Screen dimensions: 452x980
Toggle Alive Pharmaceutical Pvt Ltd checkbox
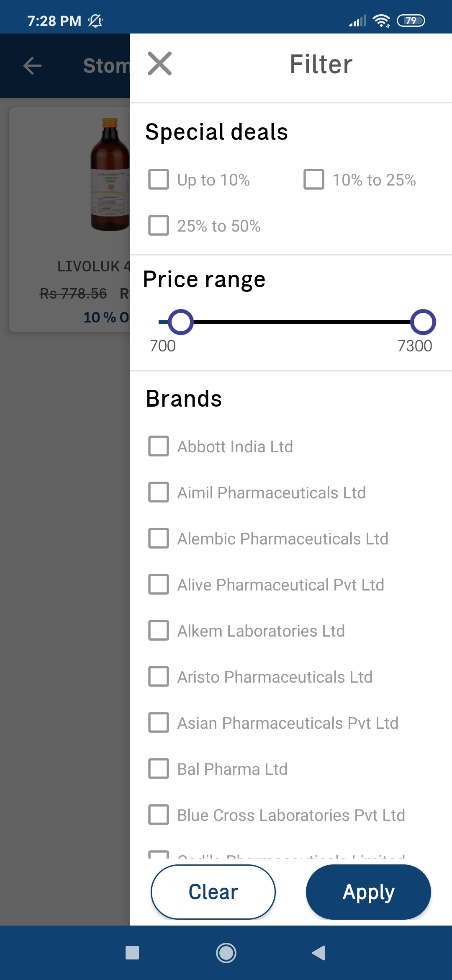point(159,584)
